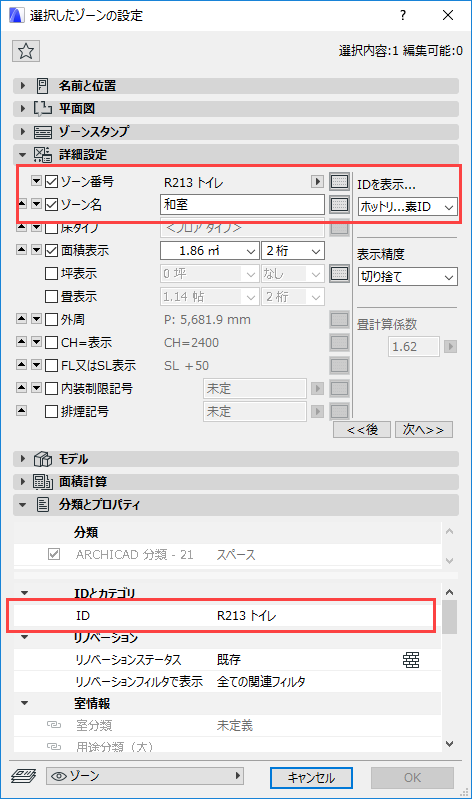Collapse the 室情報 group

(24, 703)
